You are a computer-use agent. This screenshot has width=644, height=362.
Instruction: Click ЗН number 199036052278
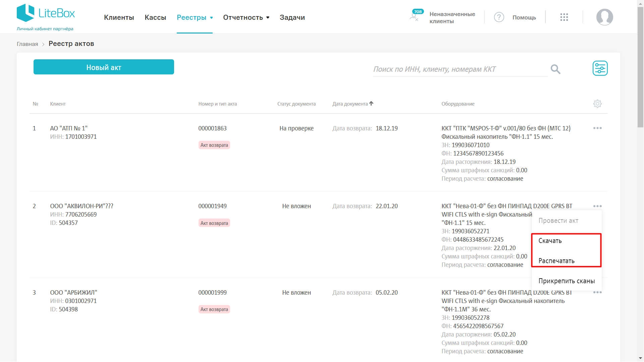[471, 318]
